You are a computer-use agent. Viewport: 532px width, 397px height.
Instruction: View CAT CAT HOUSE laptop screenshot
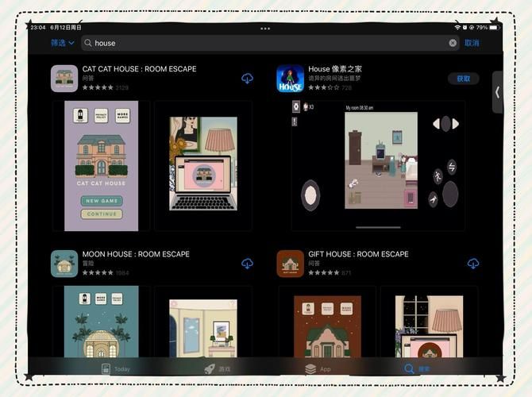tap(203, 164)
